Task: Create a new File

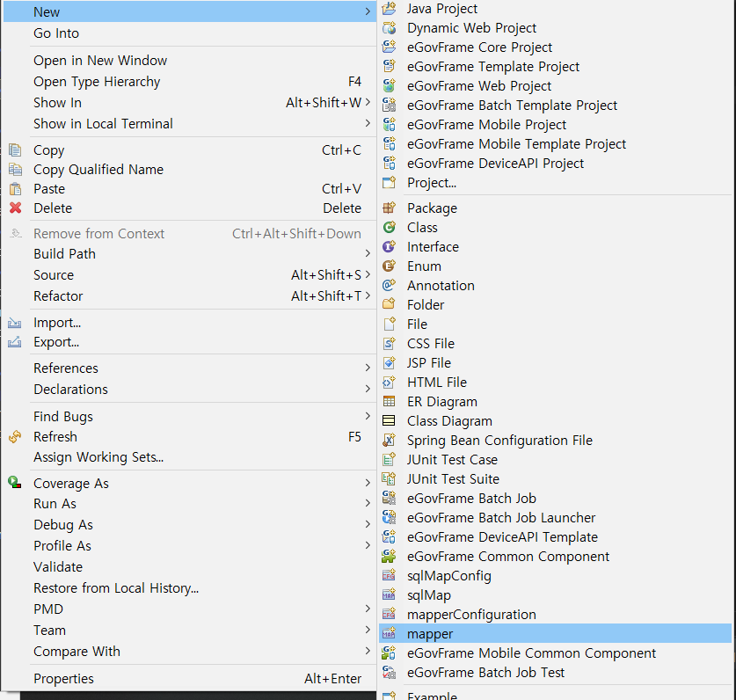Action: click(x=555, y=324)
